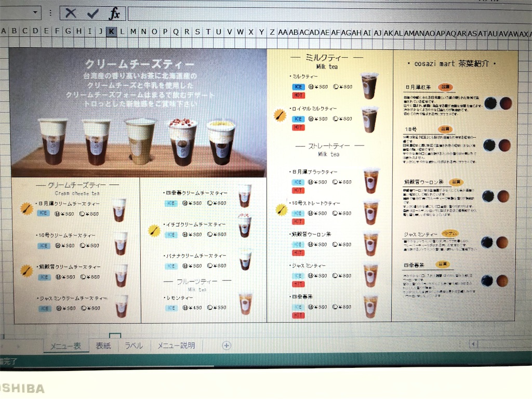Select the recommended badge beside 鉄観音クリームチーズティー

click(26, 271)
